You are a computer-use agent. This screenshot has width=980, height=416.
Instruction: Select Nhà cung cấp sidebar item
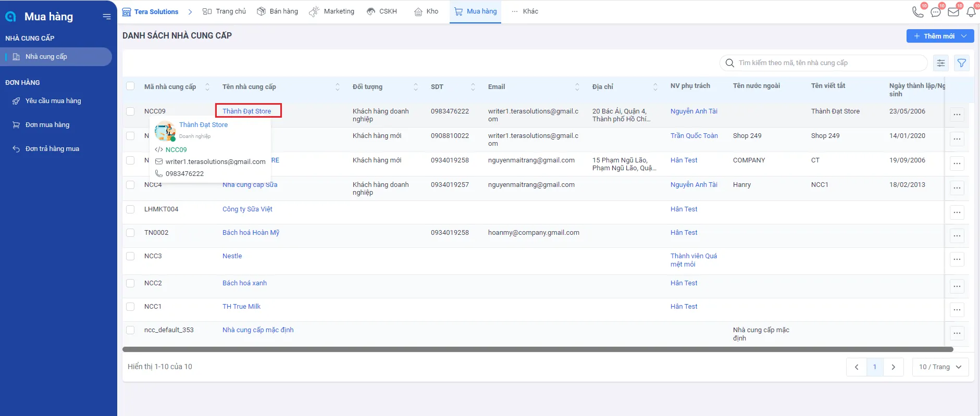click(56, 57)
